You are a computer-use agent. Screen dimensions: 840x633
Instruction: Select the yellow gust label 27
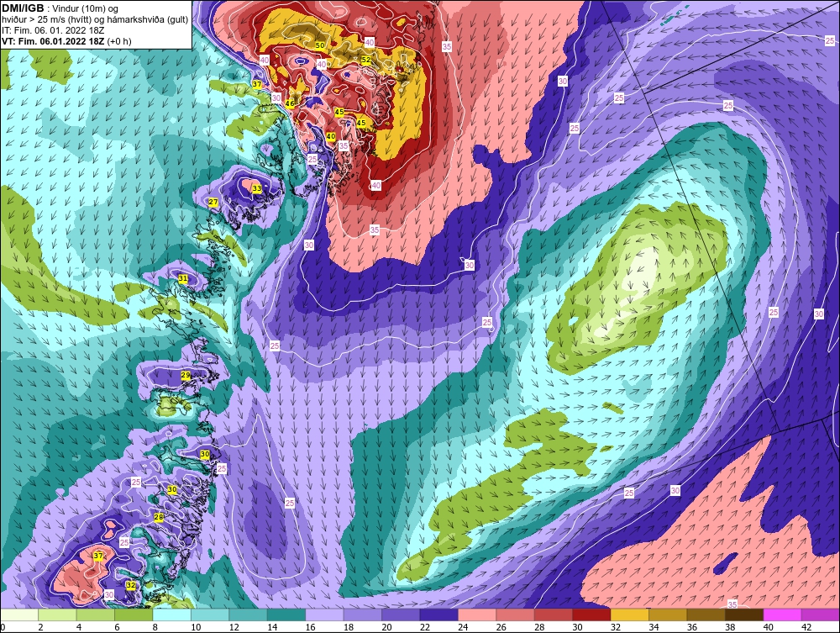[213, 202]
